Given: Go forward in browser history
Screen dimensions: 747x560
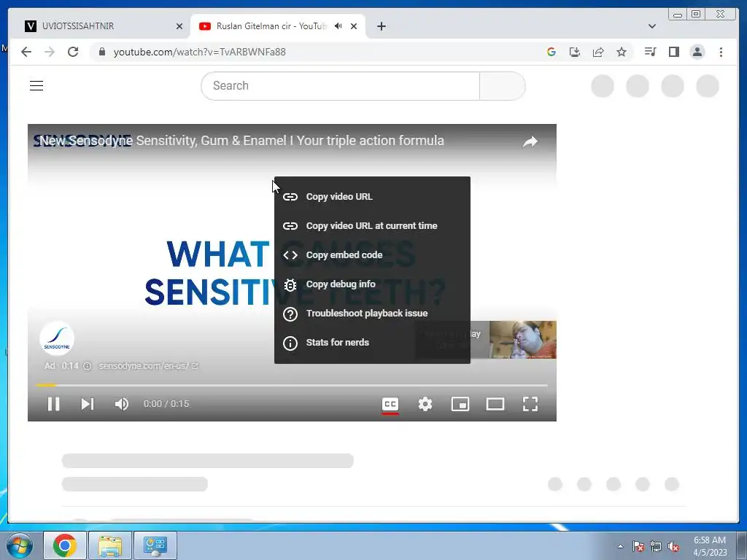Looking at the screenshot, I should (x=50, y=52).
